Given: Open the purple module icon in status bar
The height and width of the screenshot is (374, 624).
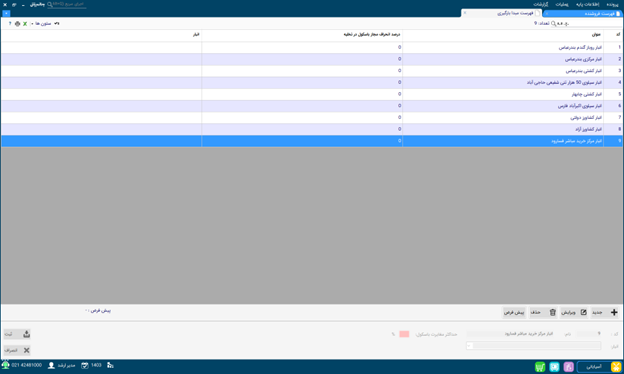Looking at the screenshot, I should (568, 366).
